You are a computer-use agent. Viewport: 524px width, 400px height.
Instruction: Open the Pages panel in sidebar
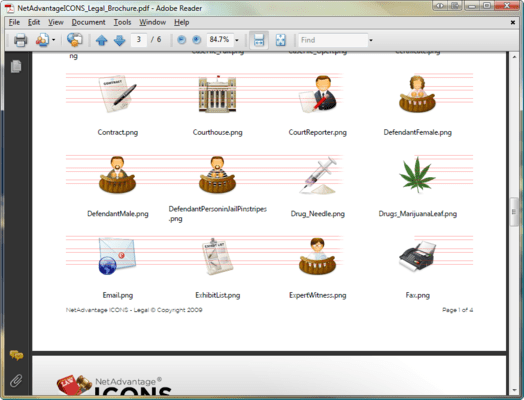click(x=16, y=66)
